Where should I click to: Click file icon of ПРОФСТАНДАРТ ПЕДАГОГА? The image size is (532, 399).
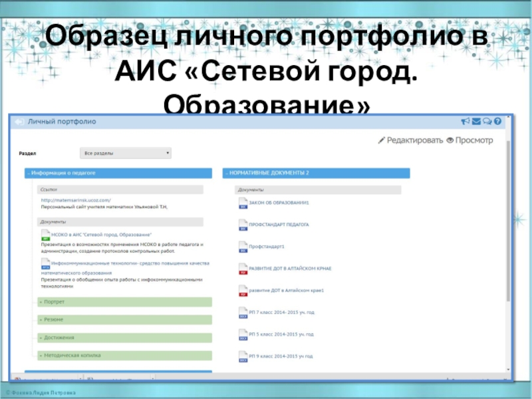point(243,225)
